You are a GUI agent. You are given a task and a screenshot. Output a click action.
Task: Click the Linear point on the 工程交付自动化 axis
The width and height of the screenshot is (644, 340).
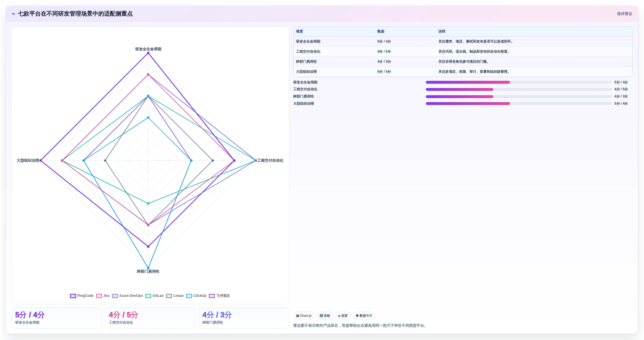[x=213, y=161]
